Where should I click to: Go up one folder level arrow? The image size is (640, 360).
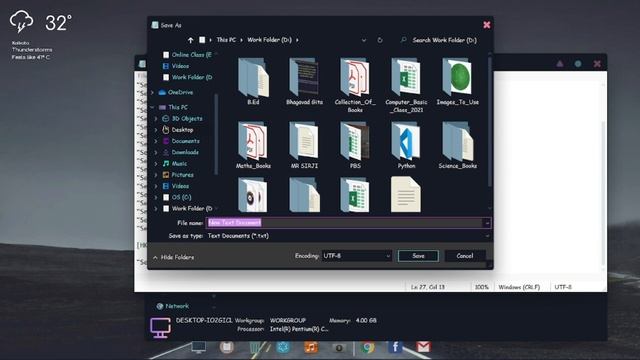[191, 40]
